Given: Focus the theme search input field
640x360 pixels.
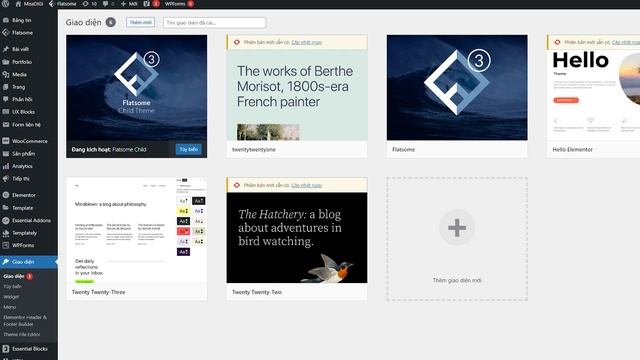Looking at the screenshot, I should point(215,23).
